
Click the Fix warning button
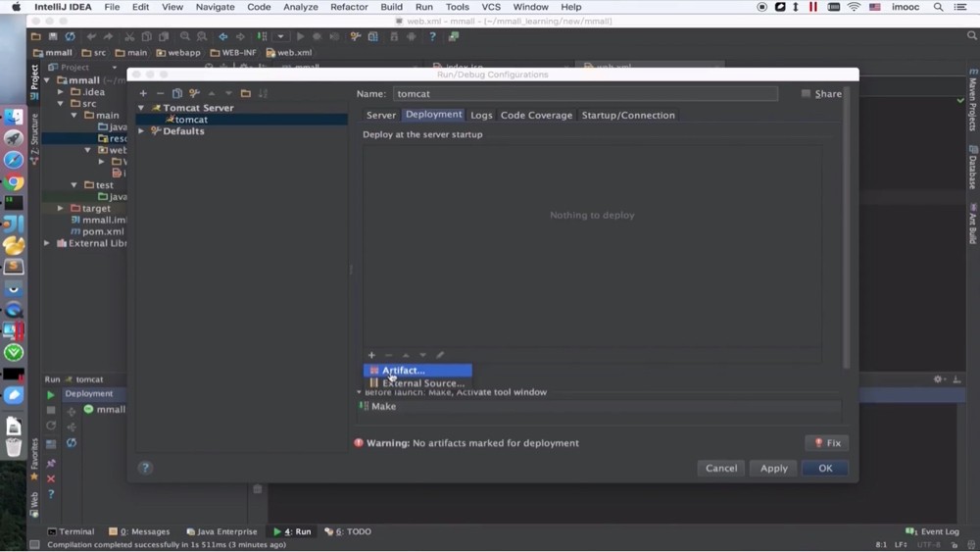pyautogui.click(x=827, y=442)
